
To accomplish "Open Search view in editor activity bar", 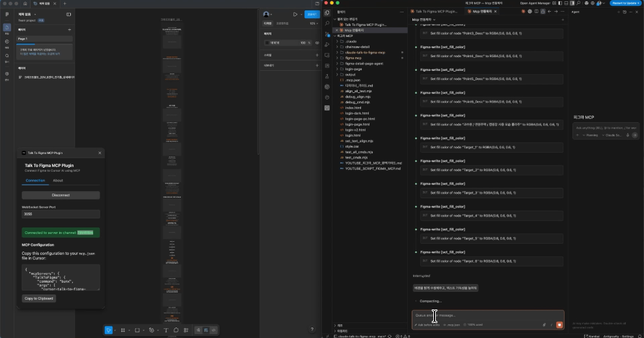I will (327, 23).
